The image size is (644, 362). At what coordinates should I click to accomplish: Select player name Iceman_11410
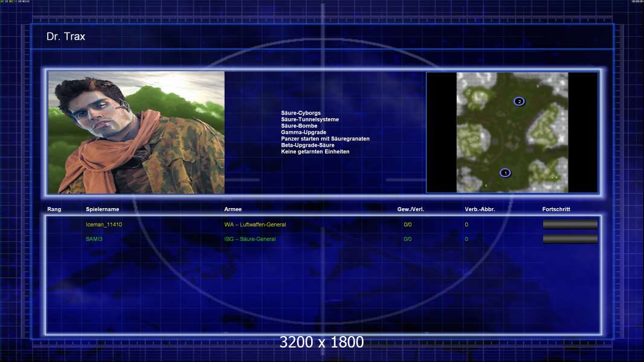(104, 224)
